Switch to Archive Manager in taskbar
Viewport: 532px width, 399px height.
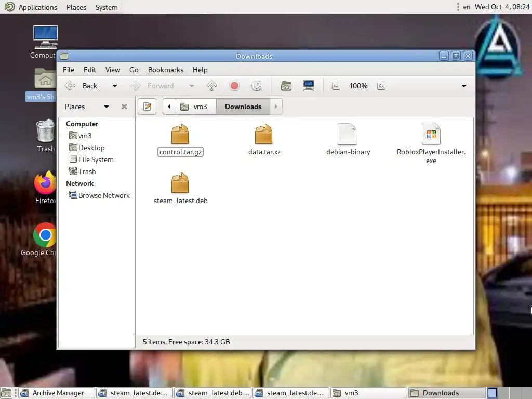point(56,393)
